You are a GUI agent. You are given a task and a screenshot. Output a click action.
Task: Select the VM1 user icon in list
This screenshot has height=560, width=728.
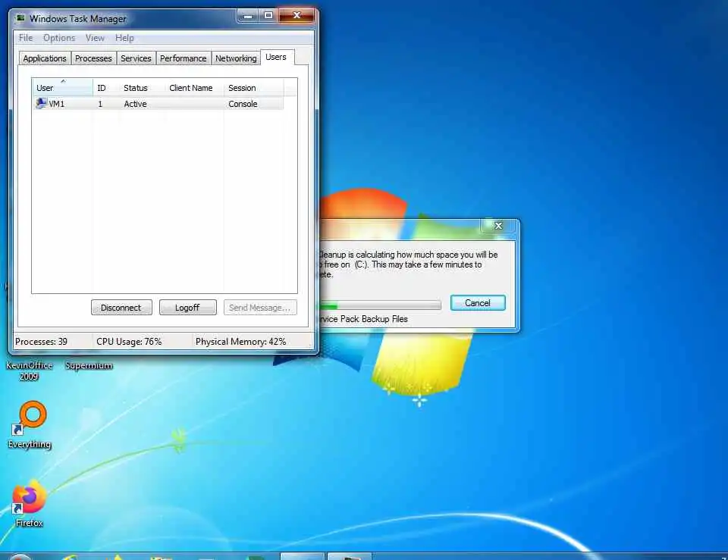[x=41, y=104]
